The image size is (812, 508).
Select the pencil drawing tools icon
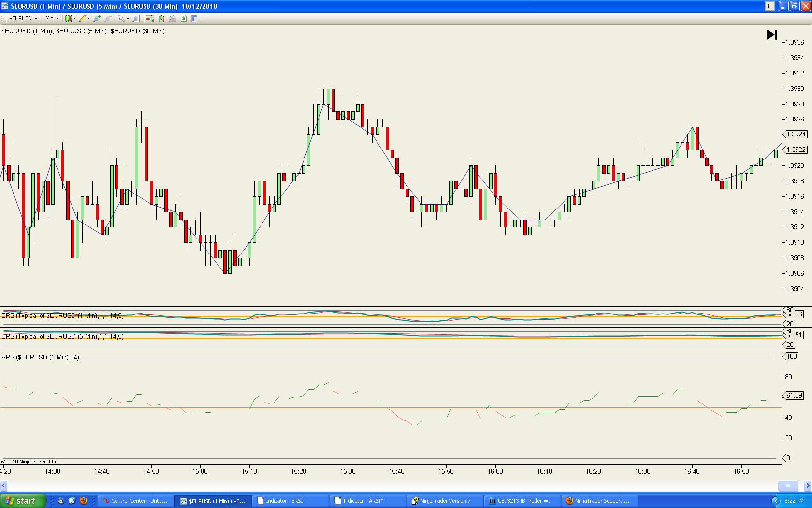pos(83,18)
